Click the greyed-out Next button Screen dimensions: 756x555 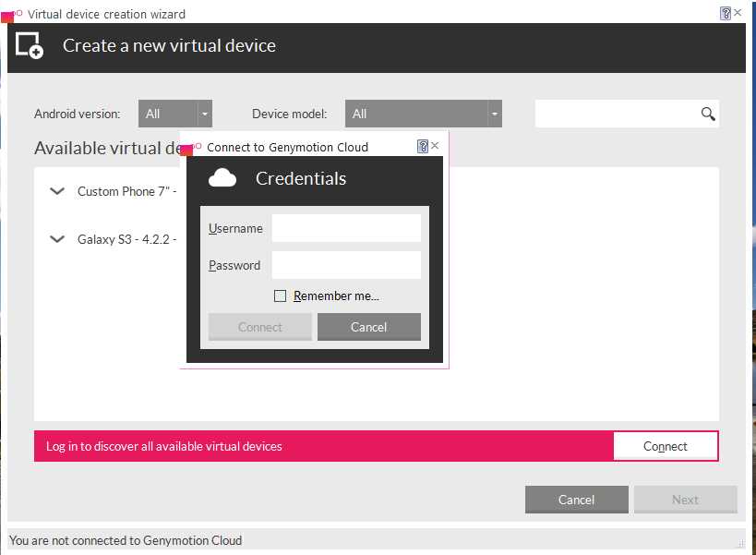(x=686, y=500)
